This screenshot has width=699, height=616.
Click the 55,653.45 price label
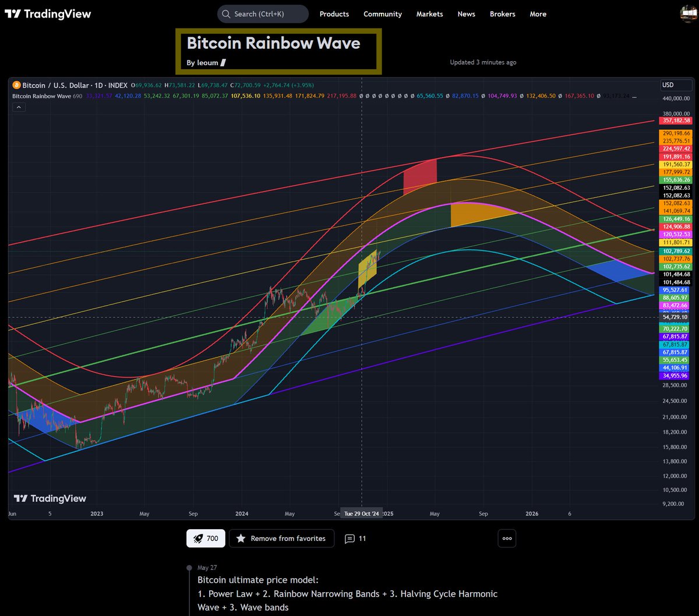pos(676,360)
